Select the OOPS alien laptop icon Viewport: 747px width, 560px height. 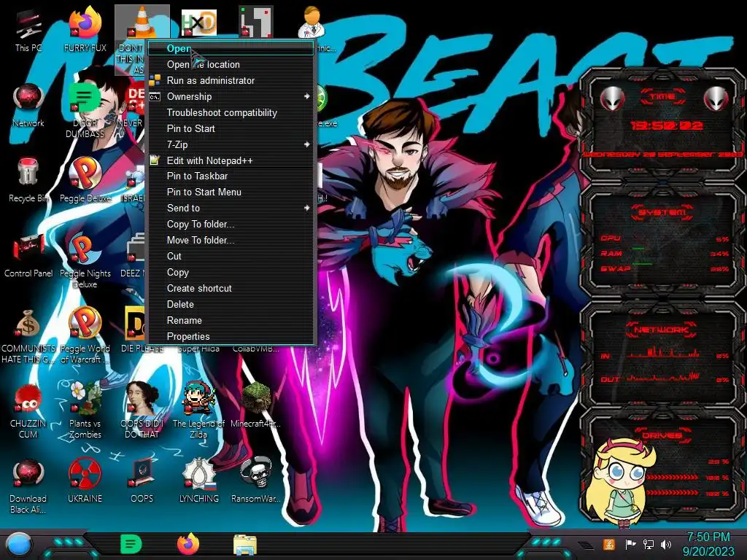(142, 481)
